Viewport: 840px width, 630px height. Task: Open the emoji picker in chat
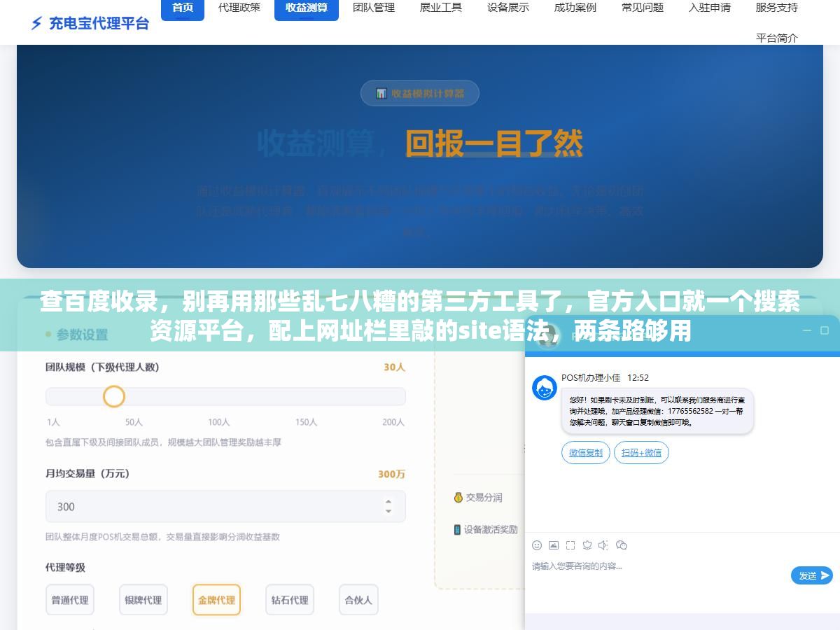(537, 545)
